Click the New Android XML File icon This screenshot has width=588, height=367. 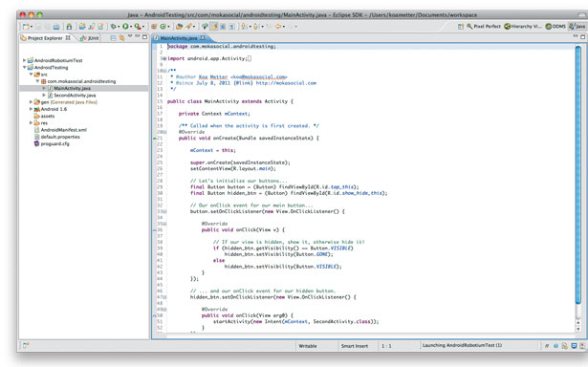click(x=100, y=27)
